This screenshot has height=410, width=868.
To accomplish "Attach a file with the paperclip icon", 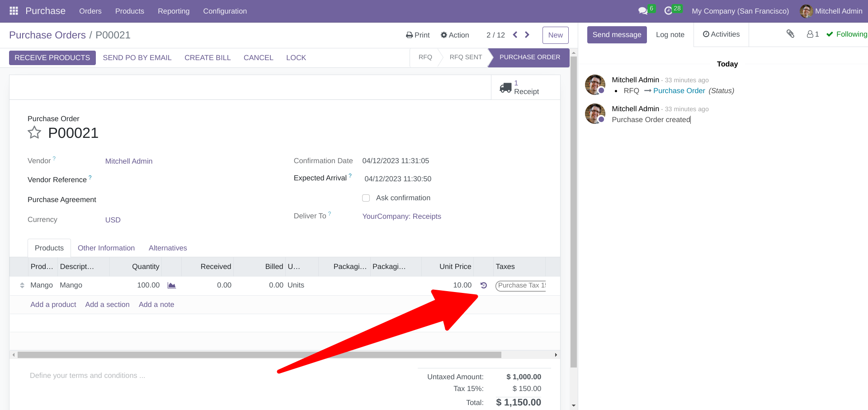I will tap(790, 34).
